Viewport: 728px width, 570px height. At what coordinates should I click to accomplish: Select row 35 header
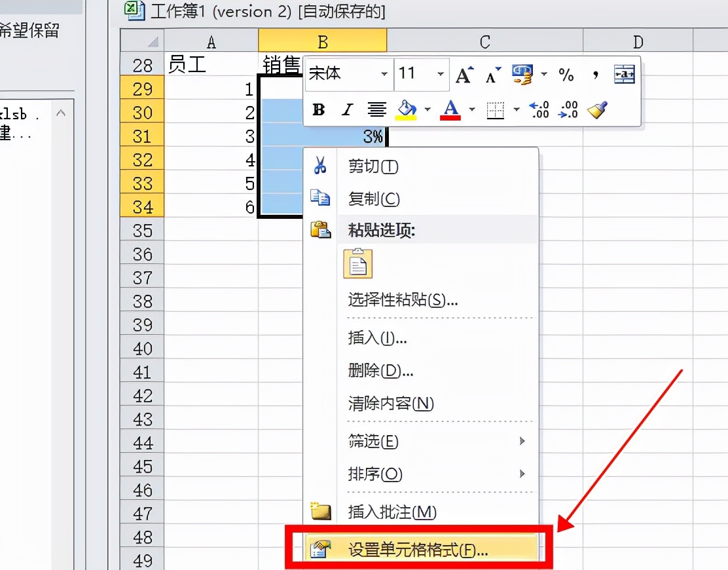click(x=142, y=231)
